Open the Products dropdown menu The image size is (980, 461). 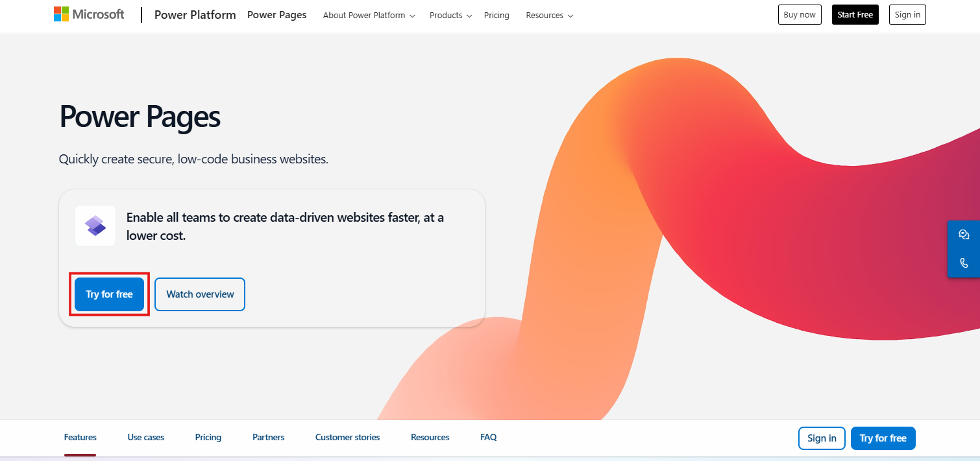[450, 15]
